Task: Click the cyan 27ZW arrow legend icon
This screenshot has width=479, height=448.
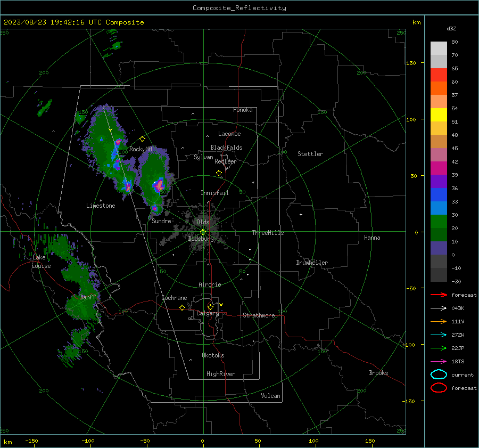Action: tap(439, 335)
